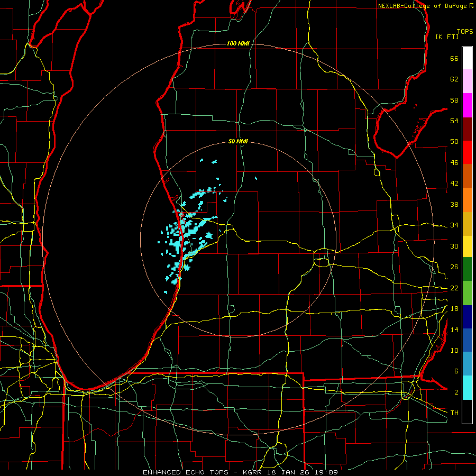Click the magenta 58 K FT legend swatch
476x476 pixels.
[x=467, y=105]
